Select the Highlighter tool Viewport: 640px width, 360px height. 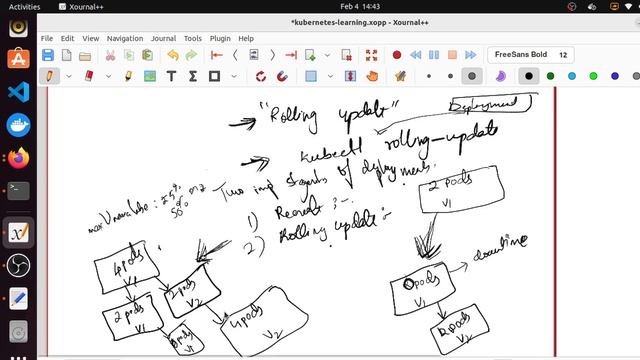click(x=128, y=76)
